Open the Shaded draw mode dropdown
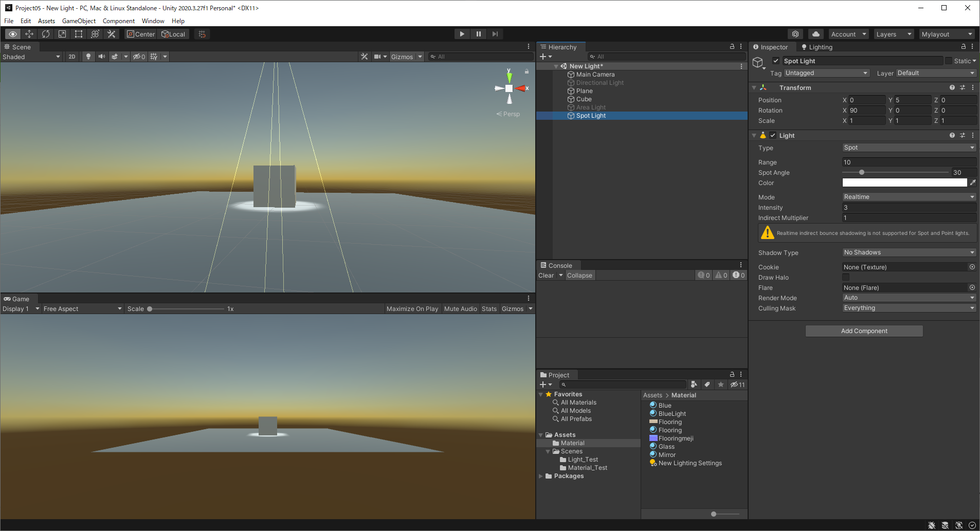Image resolution: width=980 pixels, height=531 pixels. (x=31, y=57)
